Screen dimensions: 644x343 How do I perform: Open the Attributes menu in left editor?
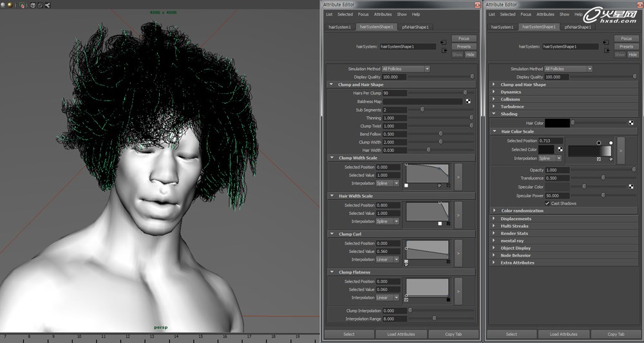point(383,14)
